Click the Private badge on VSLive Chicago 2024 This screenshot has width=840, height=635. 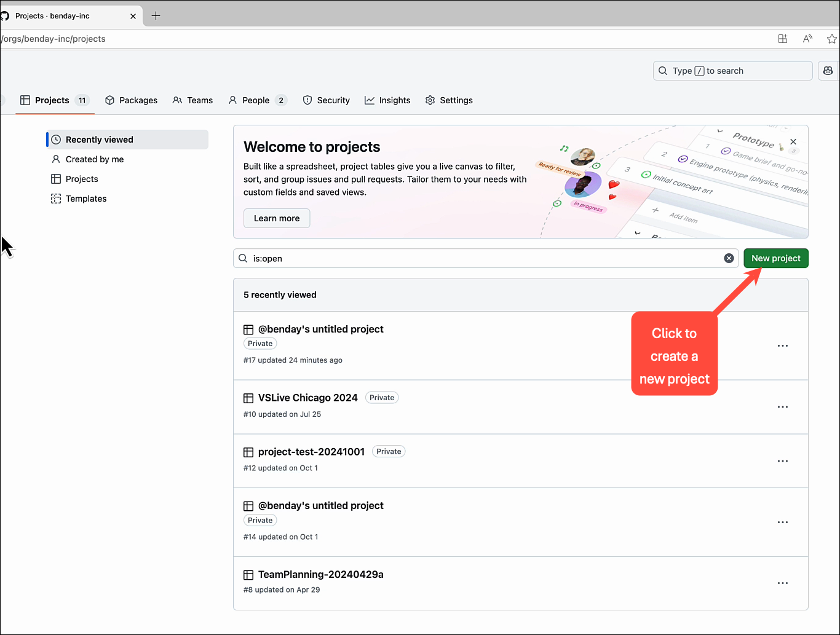(x=382, y=398)
